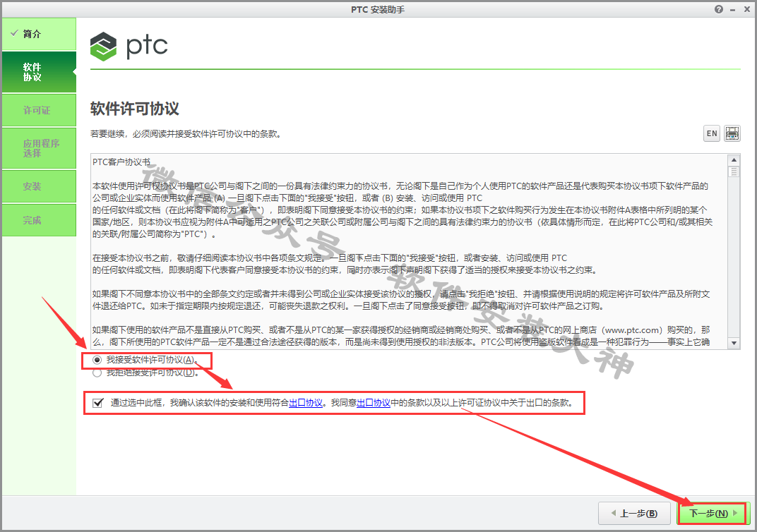Open the 简介 step in sidebar
The width and height of the screenshot is (757, 532).
point(39,34)
